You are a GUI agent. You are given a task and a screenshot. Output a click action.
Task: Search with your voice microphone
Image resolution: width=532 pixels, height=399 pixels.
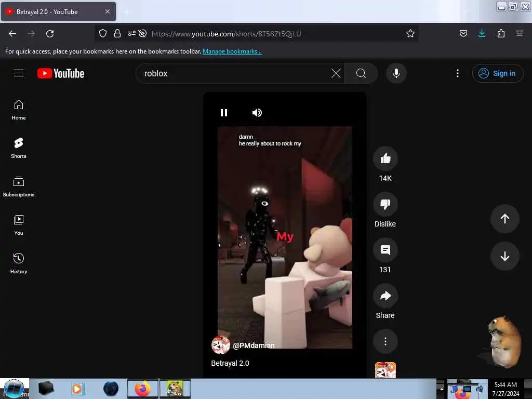(x=396, y=73)
